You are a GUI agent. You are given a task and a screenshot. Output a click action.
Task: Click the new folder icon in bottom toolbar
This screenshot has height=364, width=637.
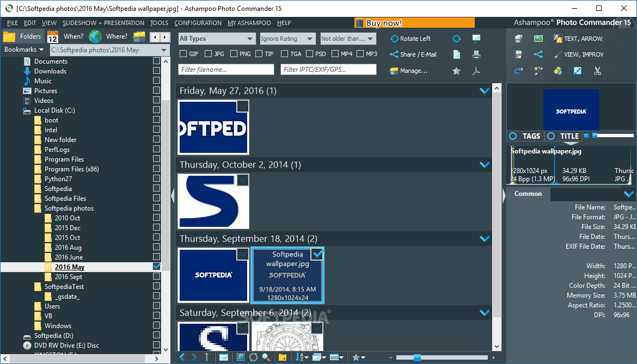tap(283, 357)
